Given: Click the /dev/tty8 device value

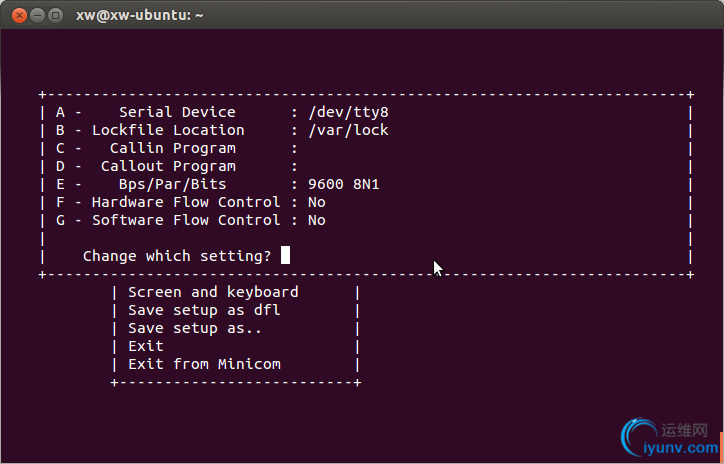Looking at the screenshot, I should point(348,112).
